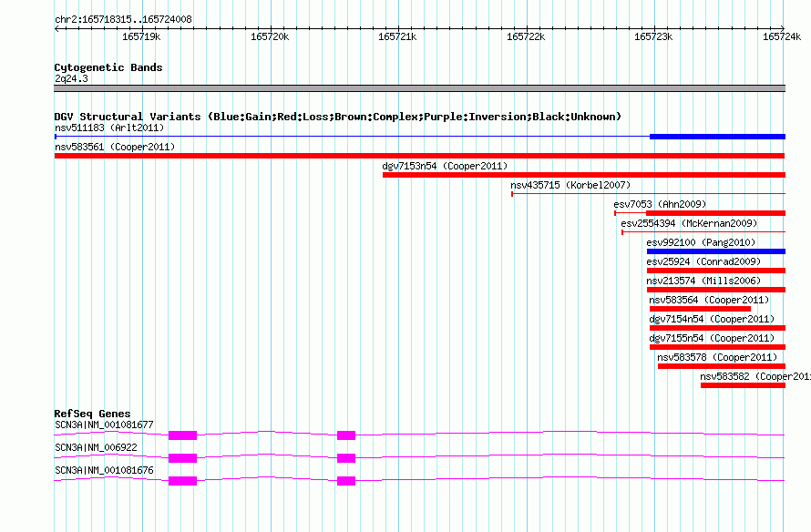The image size is (811, 532).
Task: Open variant esv25924 (Conrad2009) label
Action: pos(703,261)
